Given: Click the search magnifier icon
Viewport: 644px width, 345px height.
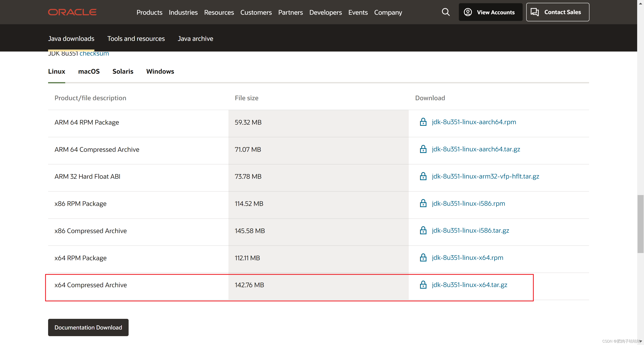Looking at the screenshot, I should coord(446,12).
